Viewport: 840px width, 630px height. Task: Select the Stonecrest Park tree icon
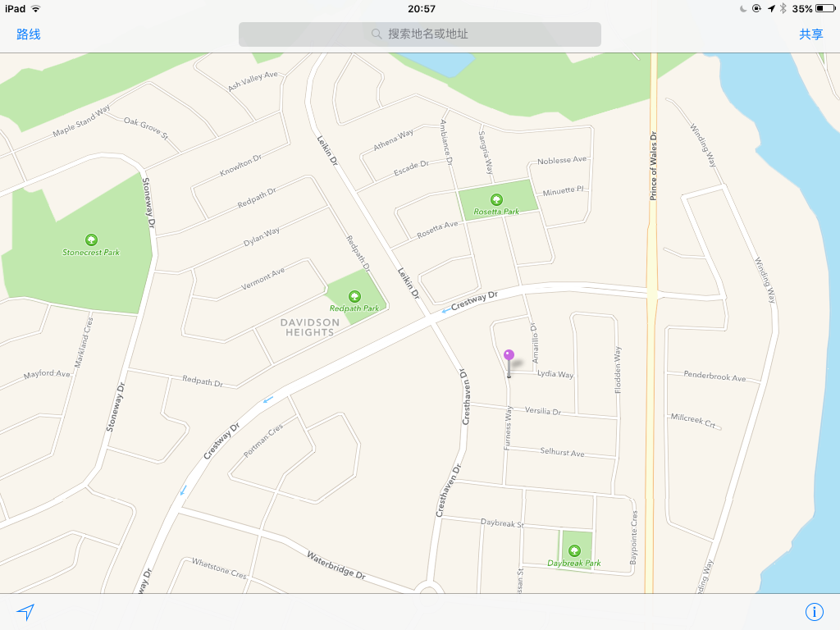(x=91, y=240)
